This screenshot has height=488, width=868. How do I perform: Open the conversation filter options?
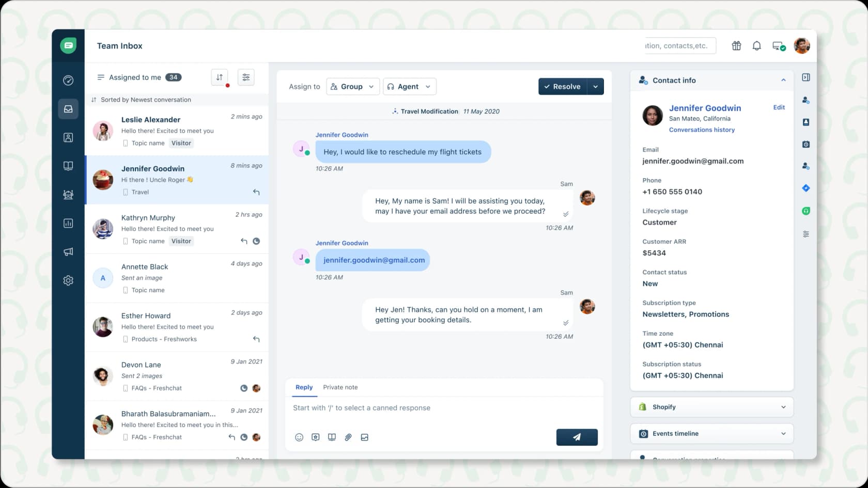(246, 77)
